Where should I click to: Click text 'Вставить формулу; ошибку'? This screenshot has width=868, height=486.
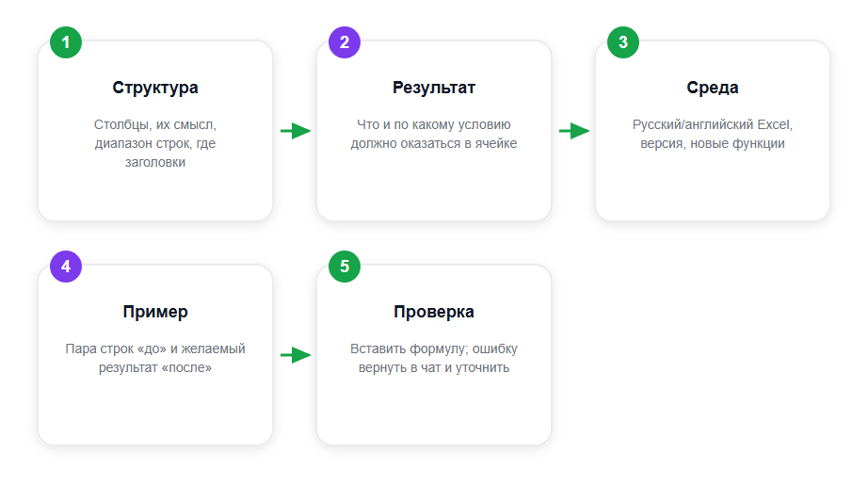tap(434, 348)
